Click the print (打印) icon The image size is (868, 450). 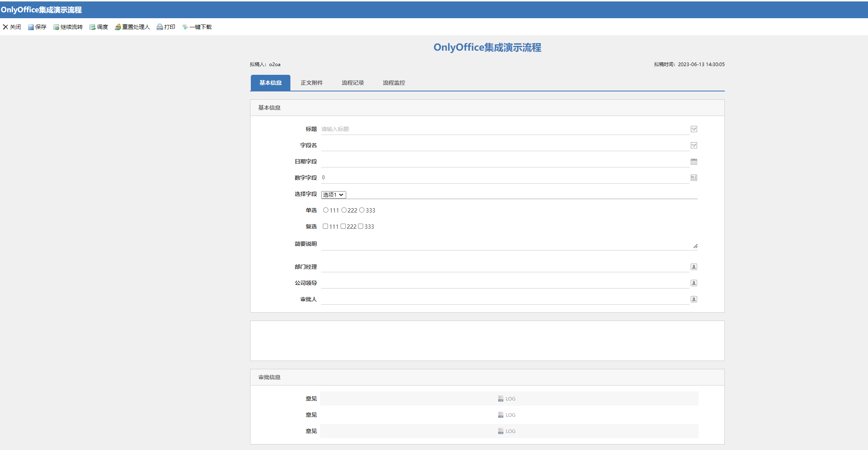159,27
